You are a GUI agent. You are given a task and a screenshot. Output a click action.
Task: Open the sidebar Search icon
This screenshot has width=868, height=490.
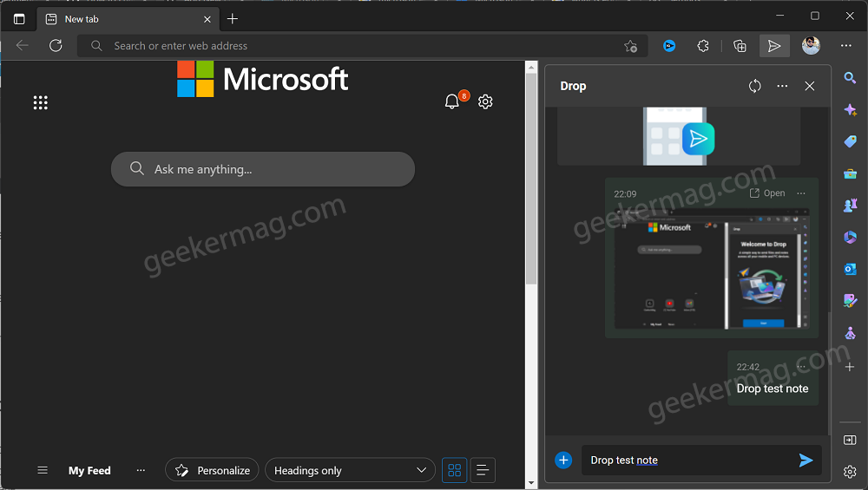(x=850, y=77)
